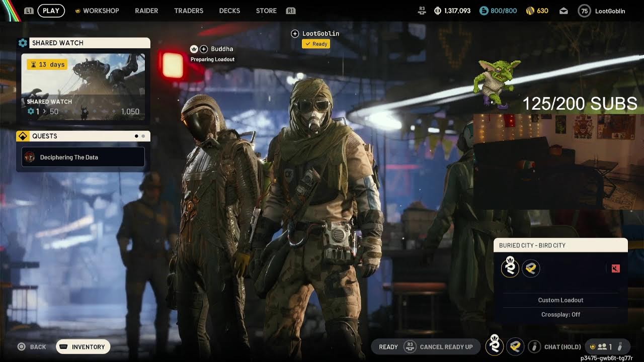
Task: Click the plus icon beside LootGoblin nameplate
Action: point(295,34)
